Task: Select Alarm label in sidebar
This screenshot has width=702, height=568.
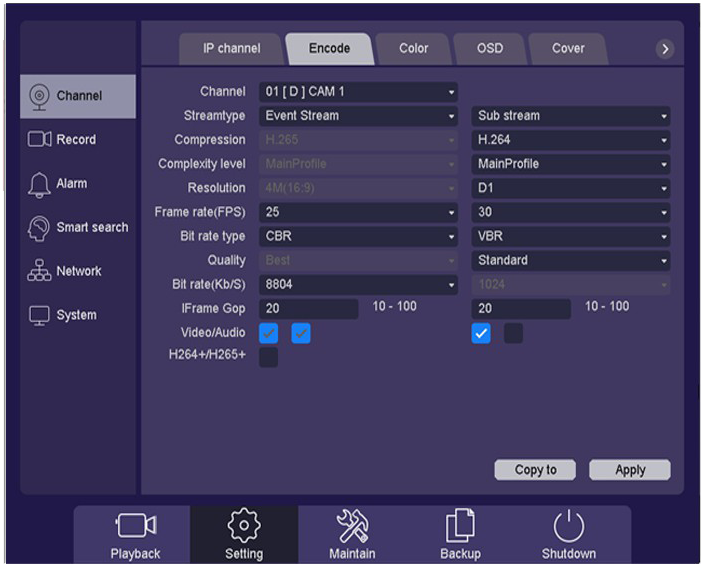Action: (72, 184)
